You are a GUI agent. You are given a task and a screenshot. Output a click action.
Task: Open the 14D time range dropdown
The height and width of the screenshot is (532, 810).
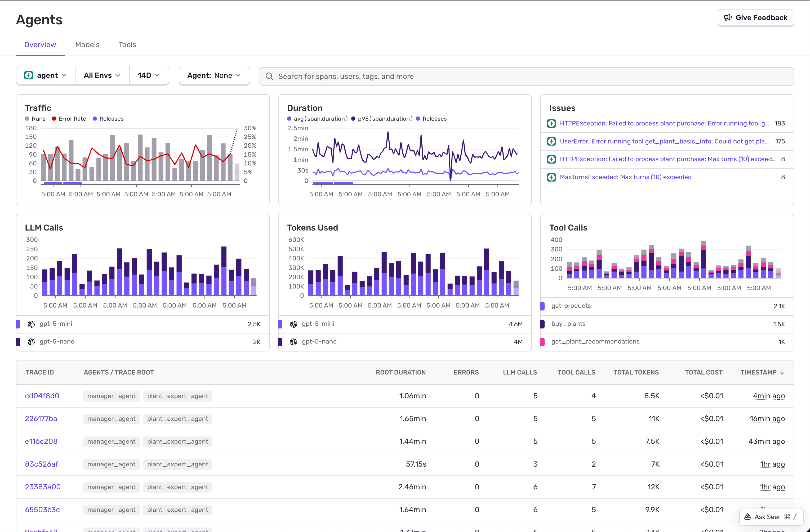click(x=148, y=75)
